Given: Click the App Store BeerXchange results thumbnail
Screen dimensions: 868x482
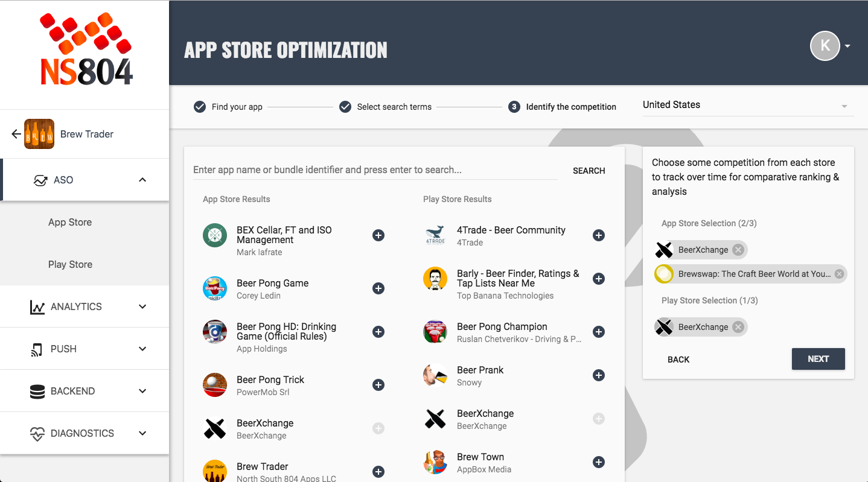Looking at the screenshot, I should 215,428.
